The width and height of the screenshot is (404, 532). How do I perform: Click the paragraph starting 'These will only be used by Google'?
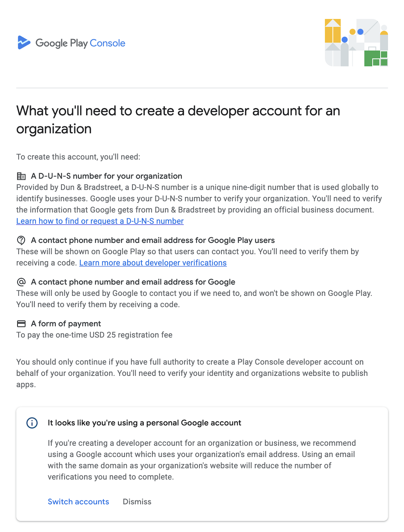194,299
